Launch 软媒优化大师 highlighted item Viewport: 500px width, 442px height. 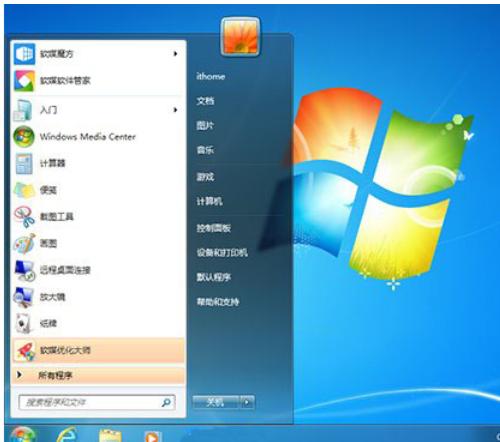pos(98,350)
